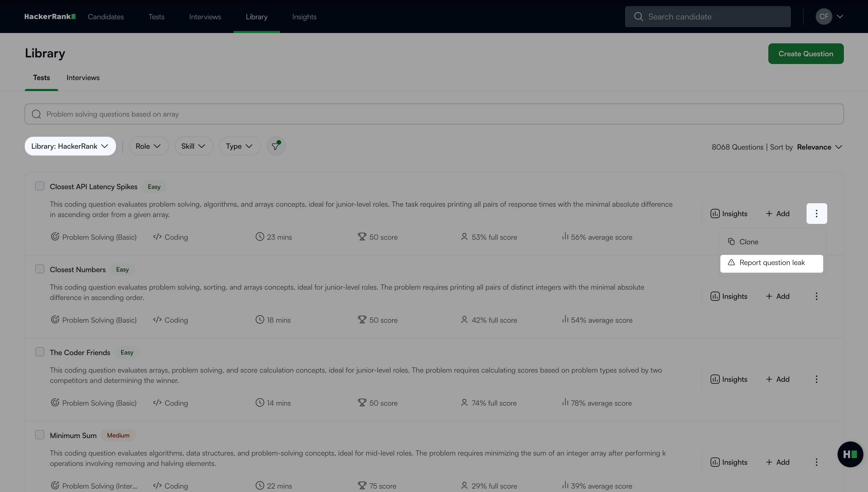Click the Create Question button
868x492 pixels.
805,54
